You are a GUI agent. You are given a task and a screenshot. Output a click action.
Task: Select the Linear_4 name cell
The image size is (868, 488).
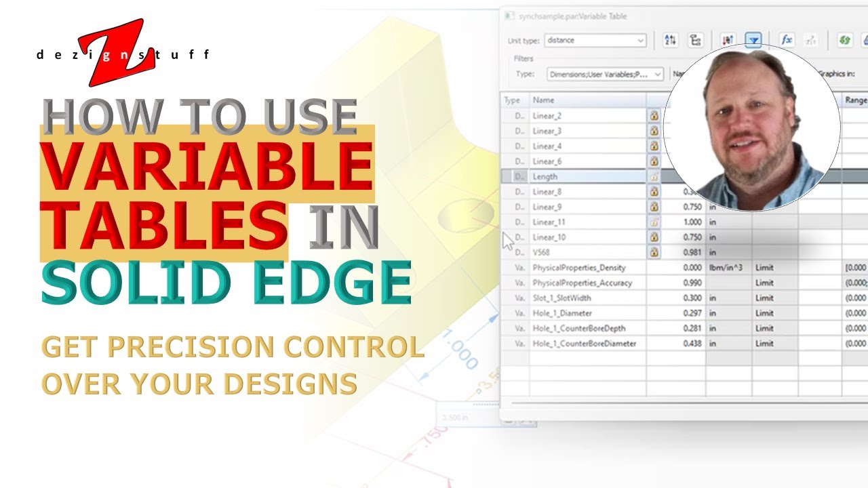click(x=587, y=146)
